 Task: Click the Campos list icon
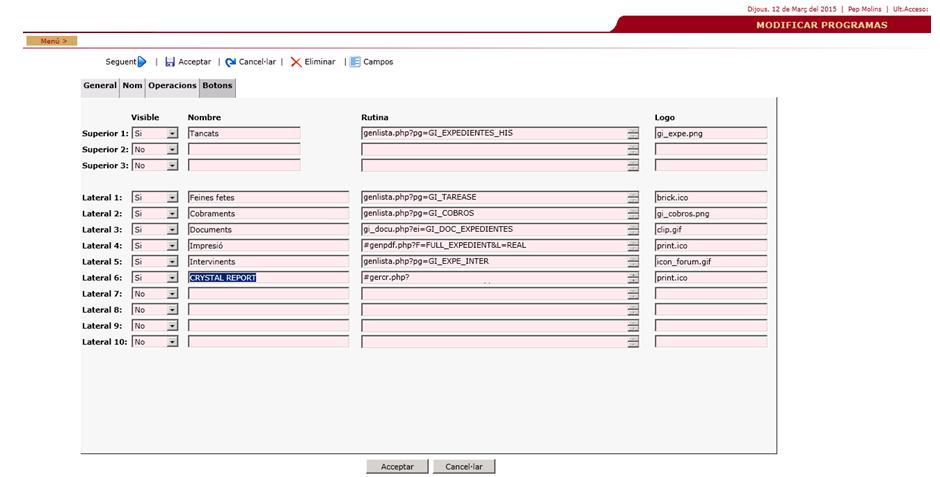pos(355,62)
